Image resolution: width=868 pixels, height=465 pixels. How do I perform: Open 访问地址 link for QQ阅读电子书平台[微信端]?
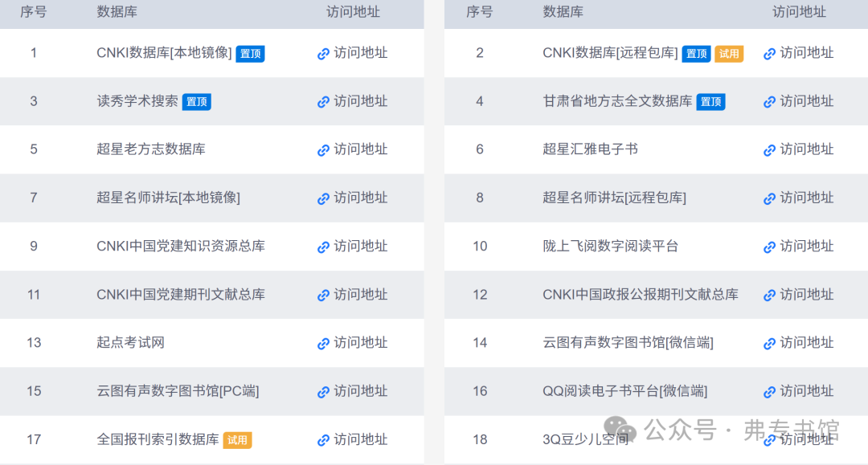tap(807, 391)
